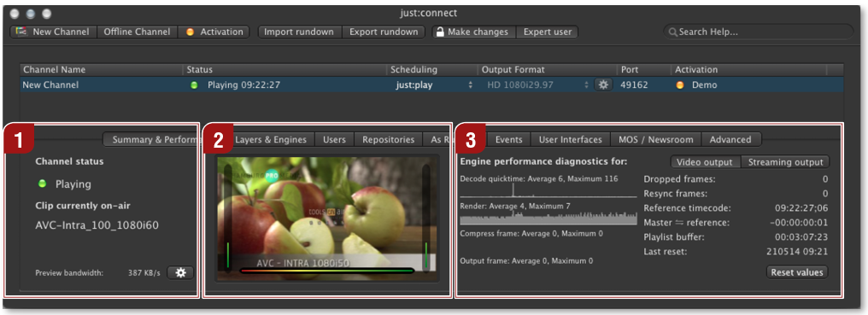Click the Activation column header

pyautogui.click(x=748, y=70)
